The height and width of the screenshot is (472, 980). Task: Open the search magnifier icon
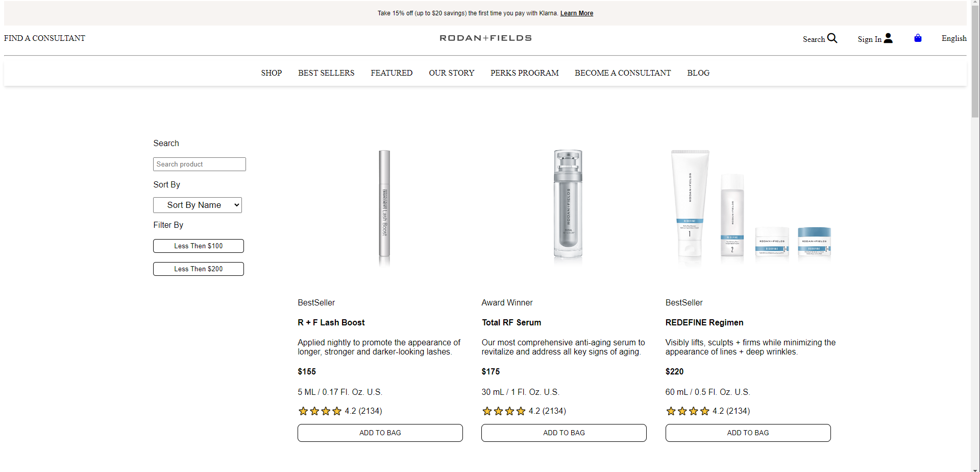tap(832, 38)
